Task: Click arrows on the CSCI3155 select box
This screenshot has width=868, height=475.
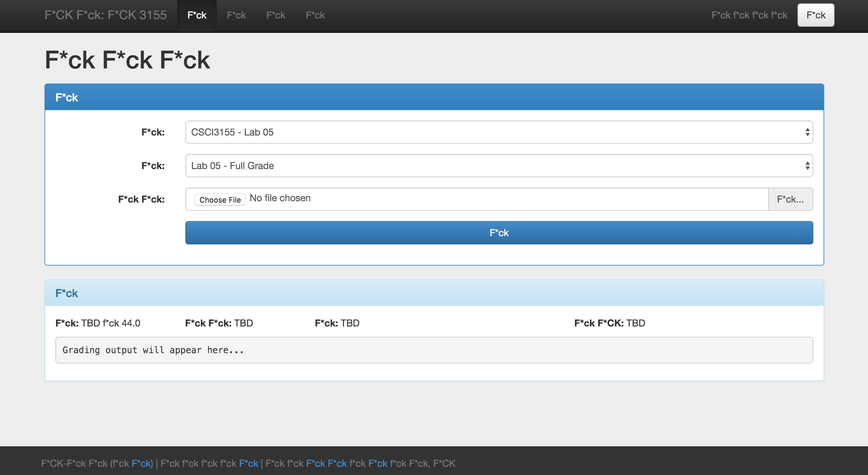Action: coord(807,132)
